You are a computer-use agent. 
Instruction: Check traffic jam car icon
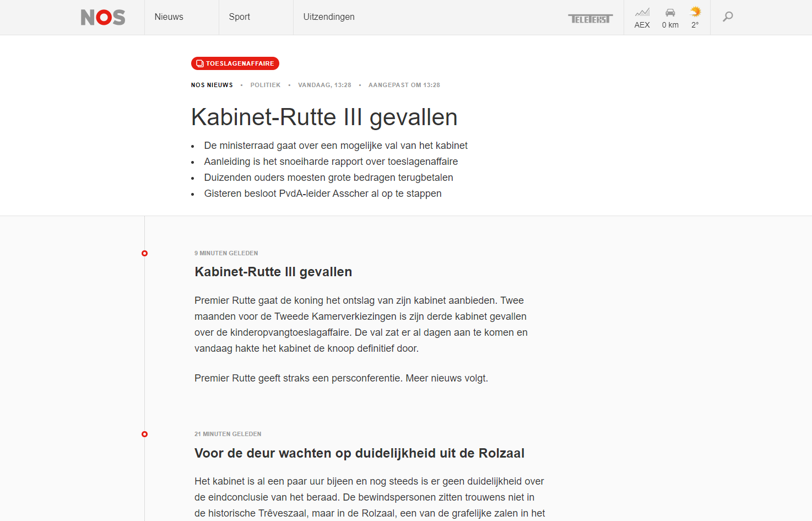click(670, 12)
